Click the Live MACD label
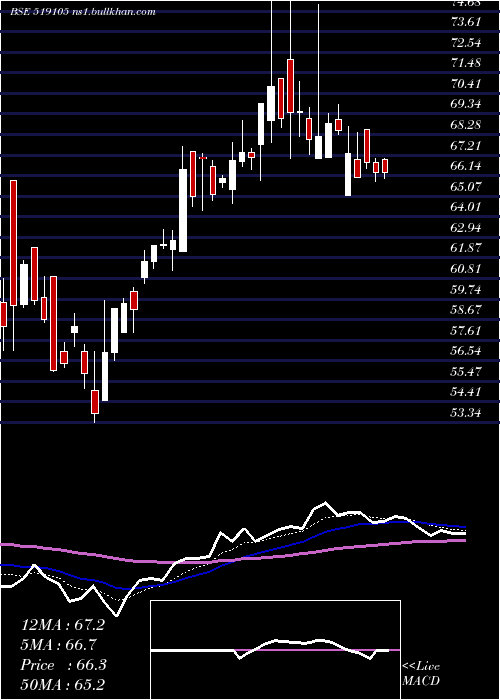 [421, 674]
